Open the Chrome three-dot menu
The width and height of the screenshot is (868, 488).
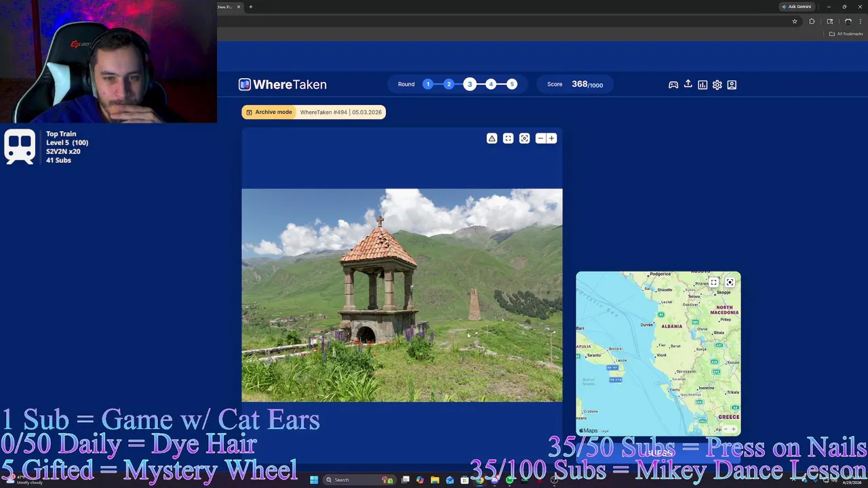tap(861, 21)
